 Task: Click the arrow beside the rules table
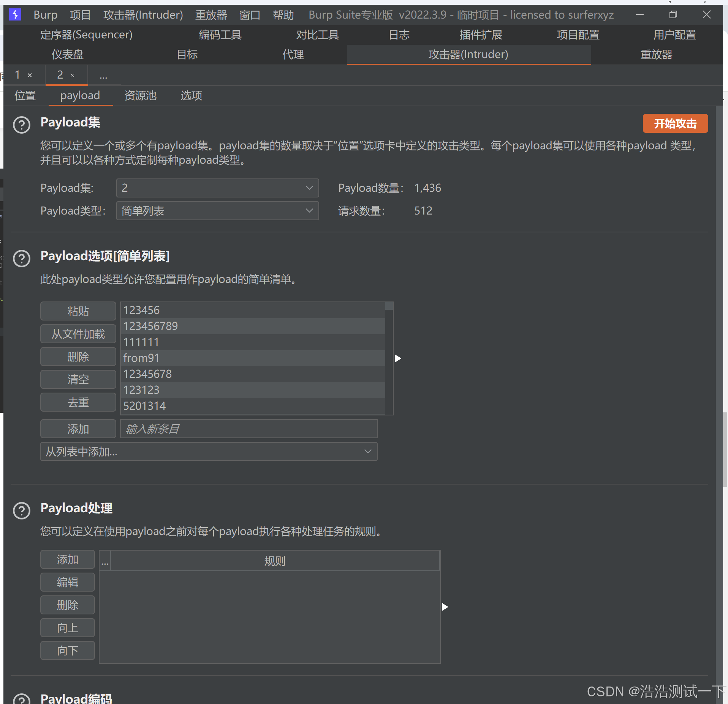(x=445, y=607)
